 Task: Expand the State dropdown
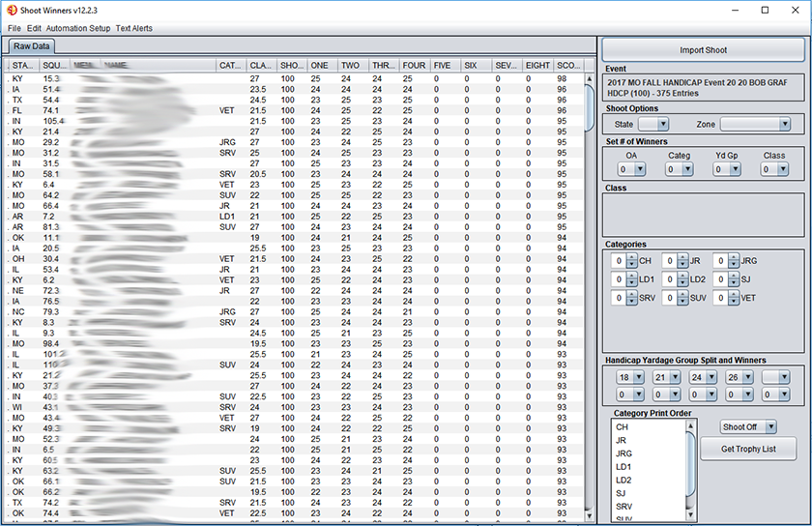653,125
